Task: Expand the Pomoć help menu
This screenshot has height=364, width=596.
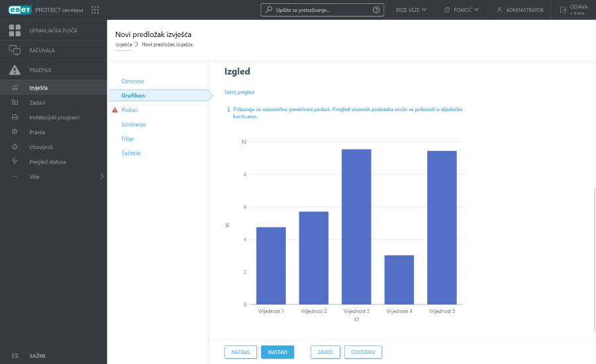Action: pyautogui.click(x=462, y=10)
